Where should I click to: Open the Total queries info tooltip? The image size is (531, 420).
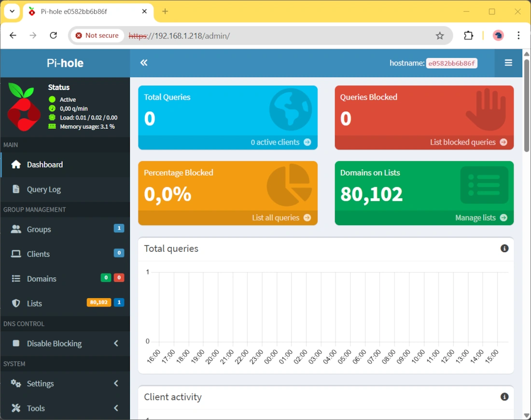pyautogui.click(x=504, y=248)
